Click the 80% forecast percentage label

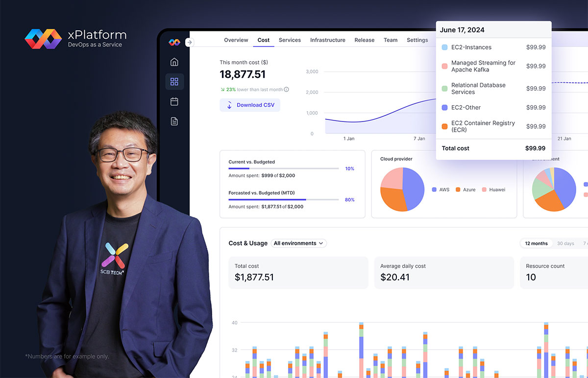[x=349, y=200]
